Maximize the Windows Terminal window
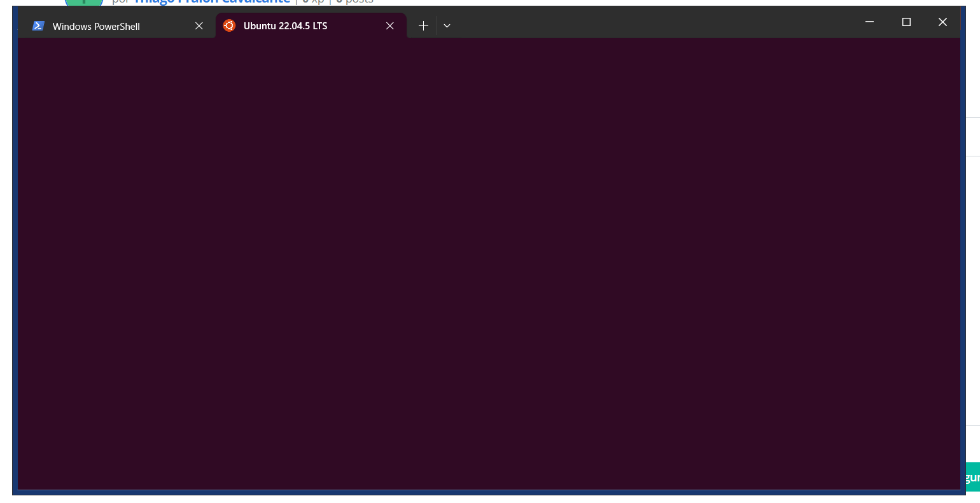Image resolution: width=980 pixels, height=503 pixels. (x=906, y=22)
